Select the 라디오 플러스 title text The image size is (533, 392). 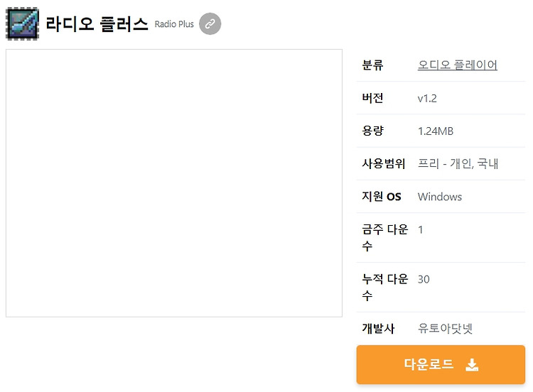pyautogui.click(x=97, y=24)
